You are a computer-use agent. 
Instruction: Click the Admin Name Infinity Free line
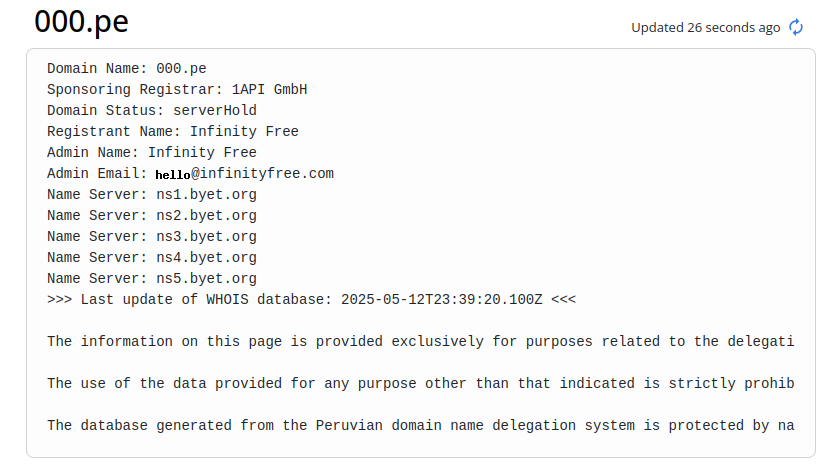tap(152, 152)
